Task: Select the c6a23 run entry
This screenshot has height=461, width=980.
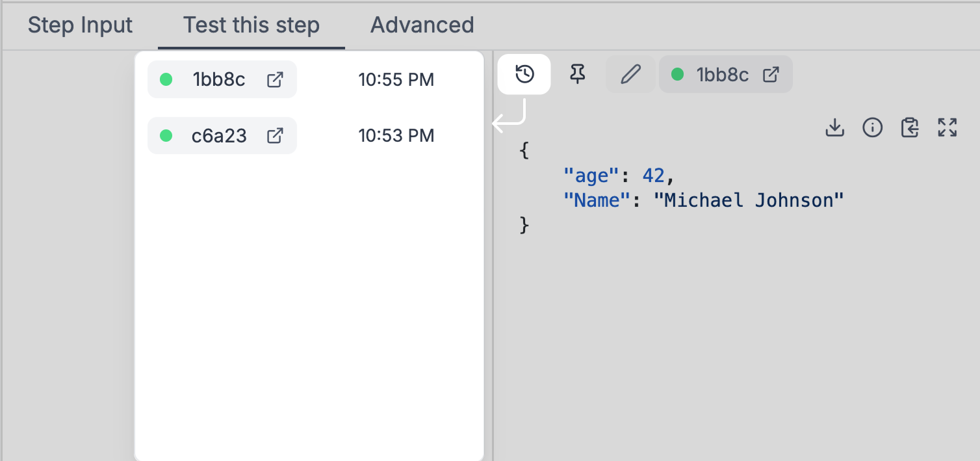Action: point(222,135)
